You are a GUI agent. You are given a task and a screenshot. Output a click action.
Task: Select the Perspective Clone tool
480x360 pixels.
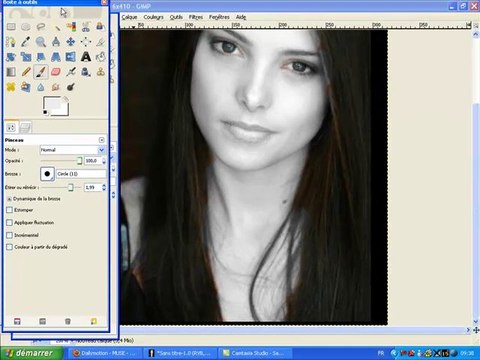pos(26,87)
